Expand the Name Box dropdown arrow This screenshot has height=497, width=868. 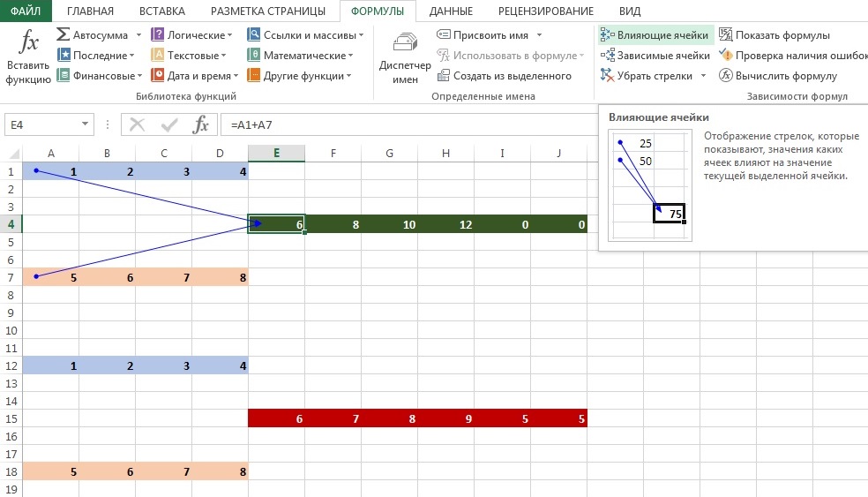point(85,125)
